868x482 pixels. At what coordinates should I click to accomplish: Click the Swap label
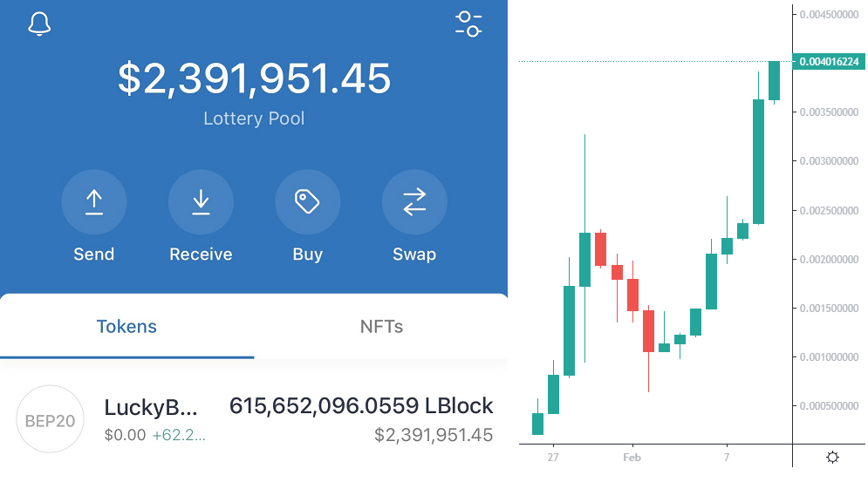click(x=414, y=254)
